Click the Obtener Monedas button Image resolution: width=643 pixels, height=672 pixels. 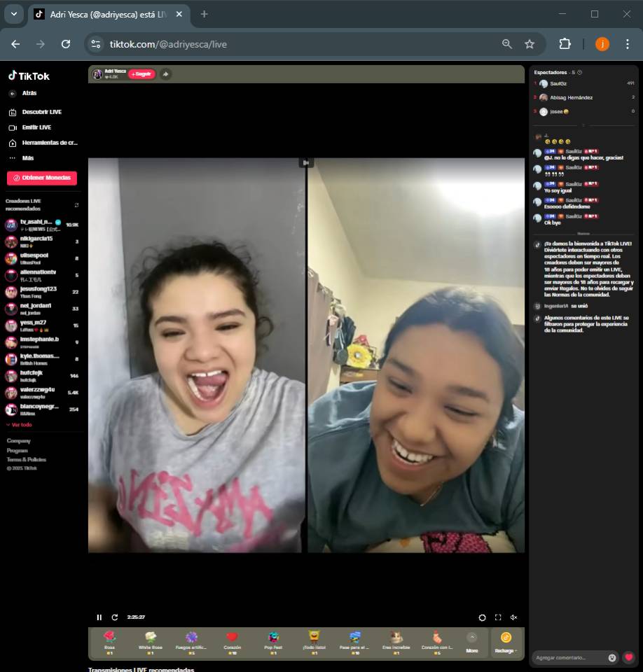42,178
